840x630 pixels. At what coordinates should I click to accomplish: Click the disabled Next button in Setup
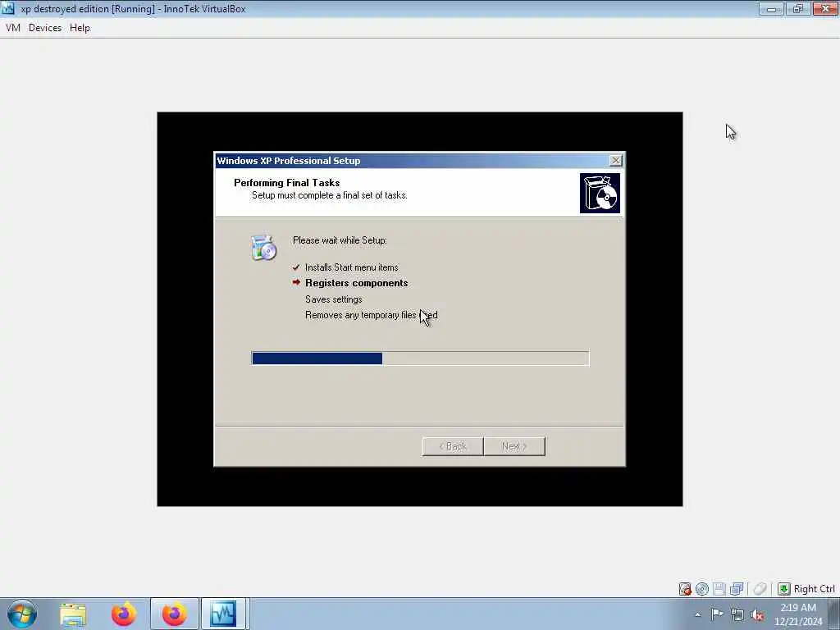click(x=514, y=446)
